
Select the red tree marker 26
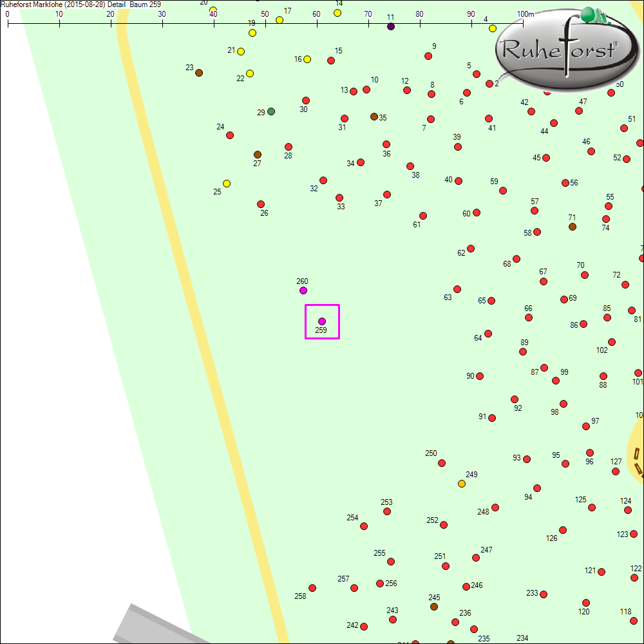(x=261, y=204)
